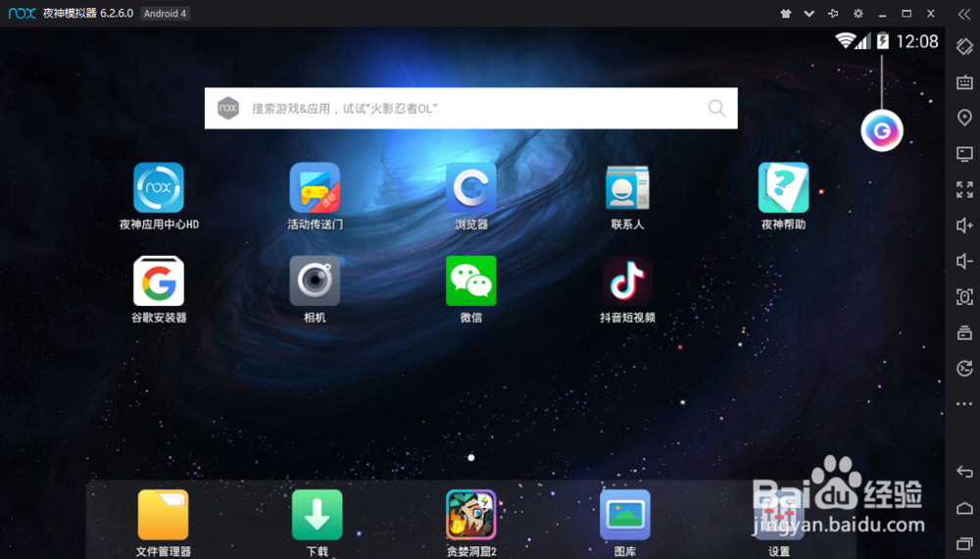Click the restart/refresh emulator icon

tap(964, 369)
